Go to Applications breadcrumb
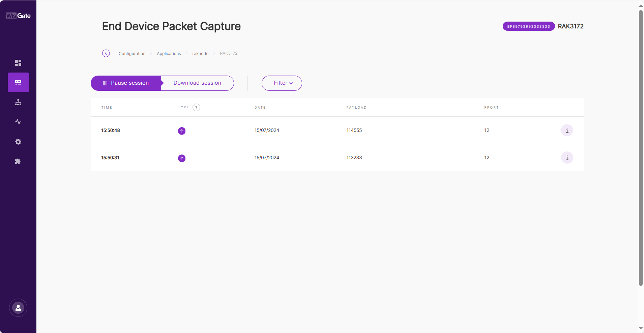The width and height of the screenshot is (644, 333). tap(169, 54)
